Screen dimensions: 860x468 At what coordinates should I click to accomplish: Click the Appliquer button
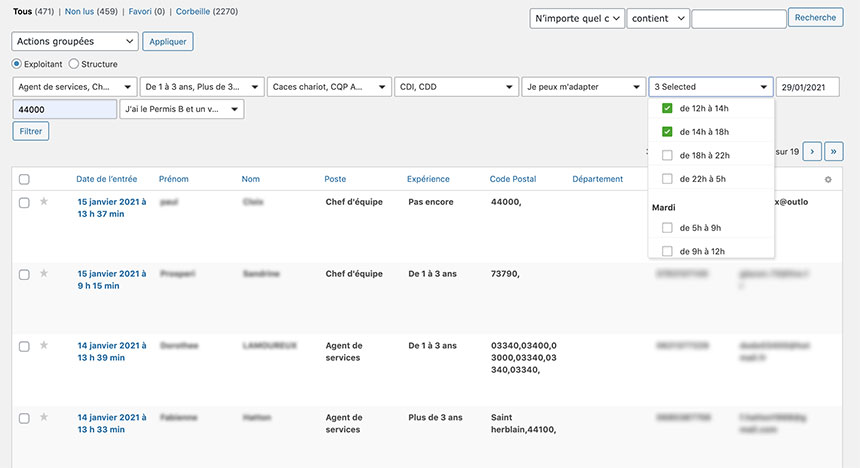(168, 42)
